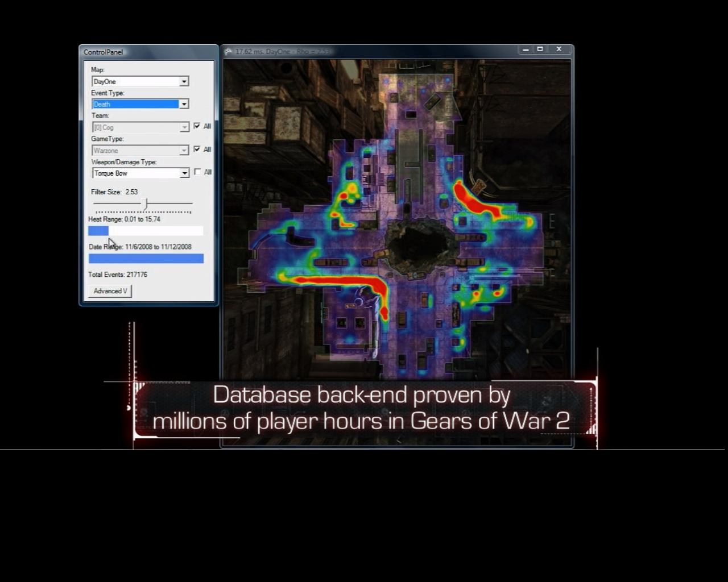Click the Date Range 11/6/2008 to 11/12/2008 label
The width and height of the screenshot is (728, 582).
click(140, 247)
